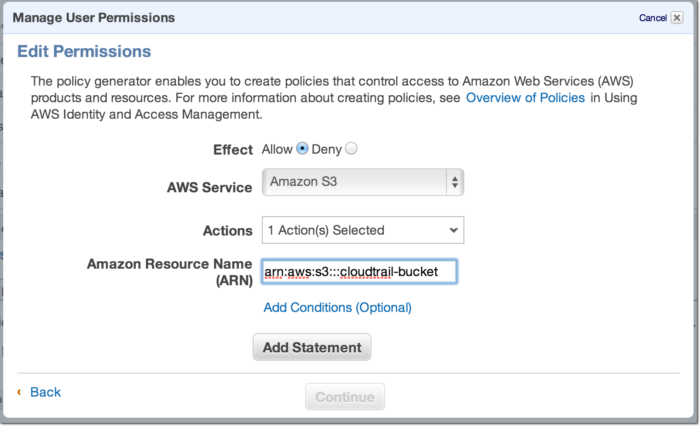
Task: Open Add Conditions (Optional) link
Action: [x=337, y=307]
